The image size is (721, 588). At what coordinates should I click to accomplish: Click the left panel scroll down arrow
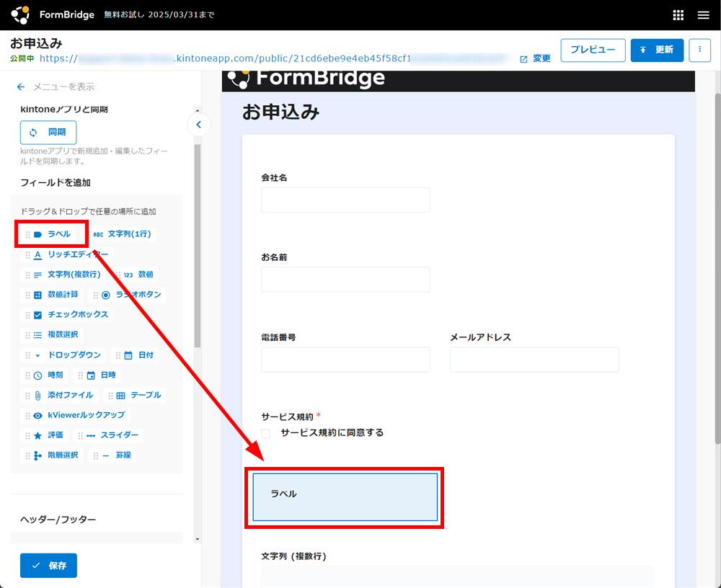coord(198,539)
